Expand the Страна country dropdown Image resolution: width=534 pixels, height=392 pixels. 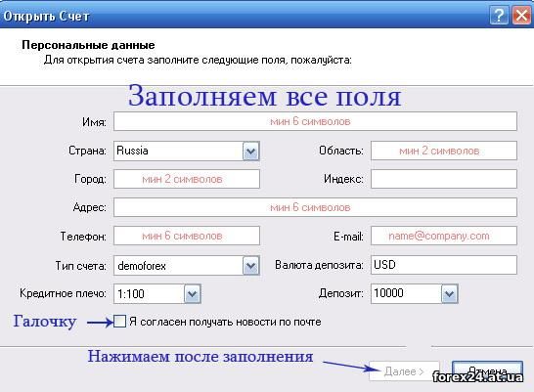pyautogui.click(x=251, y=152)
